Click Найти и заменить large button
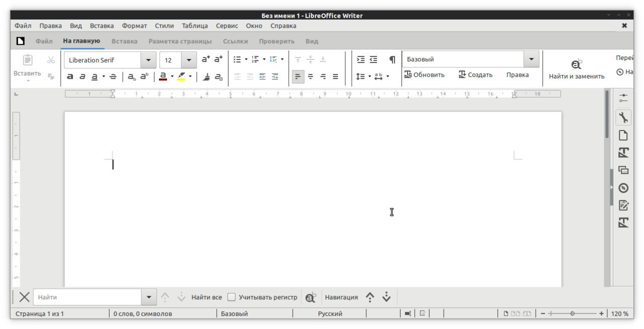 tap(577, 69)
